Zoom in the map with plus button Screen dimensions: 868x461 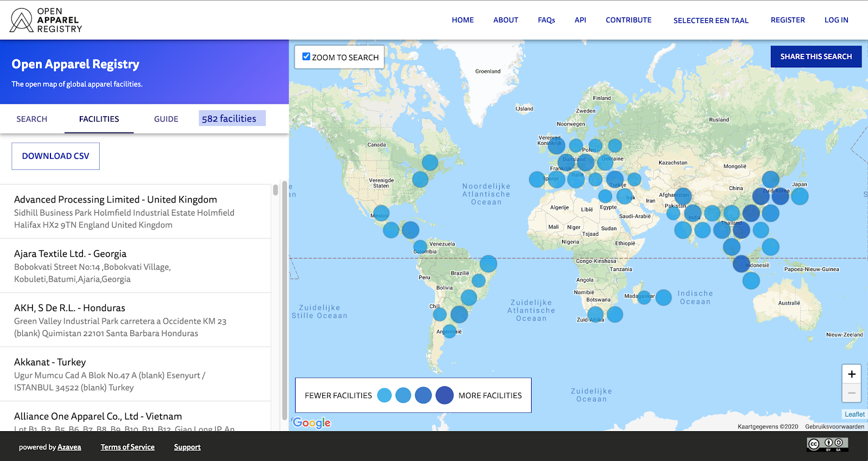852,374
